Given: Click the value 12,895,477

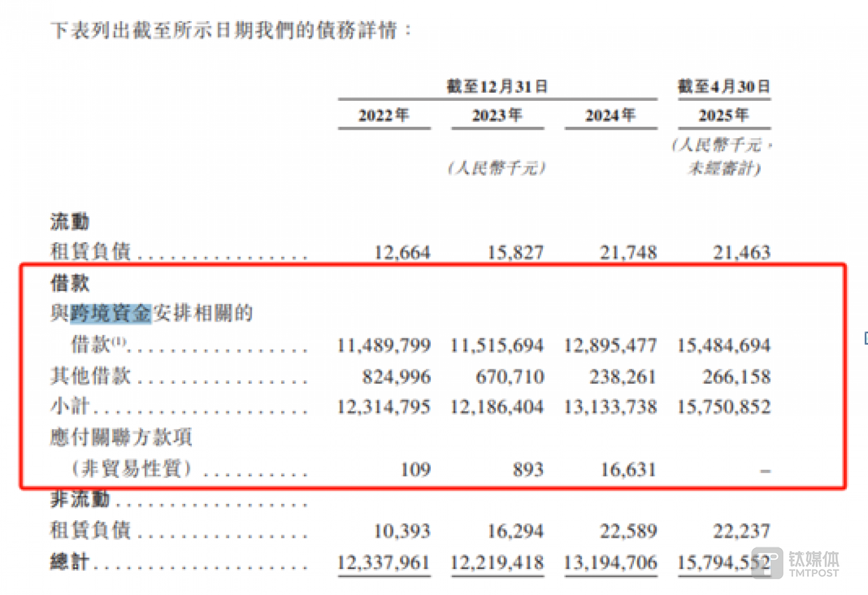Looking at the screenshot, I should pyautogui.click(x=610, y=345).
